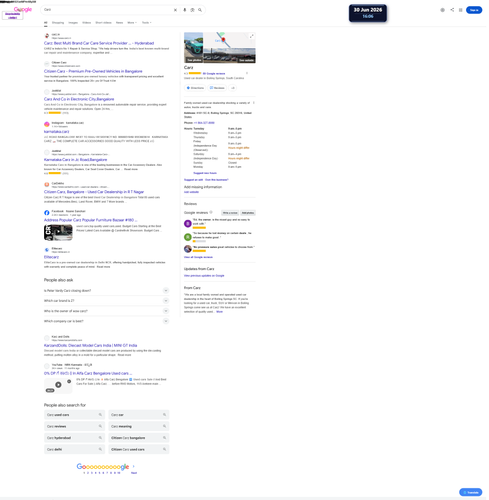Start voice search with the microphone icon
Screen dimensions: 489x500
click(x=185, y=10)
